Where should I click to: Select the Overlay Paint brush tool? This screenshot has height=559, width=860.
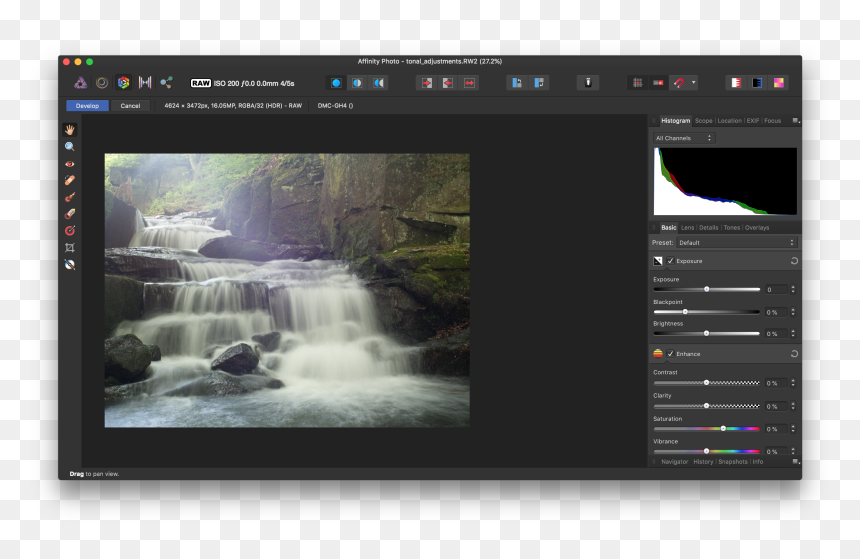[x=70, y=197]
